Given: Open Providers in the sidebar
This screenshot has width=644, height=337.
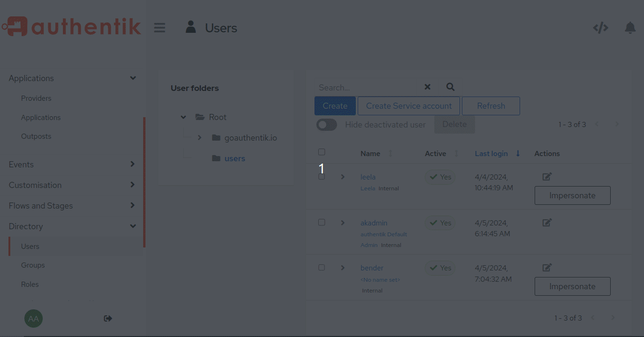Looking at the screenshot, I should [x=36, y=98].
